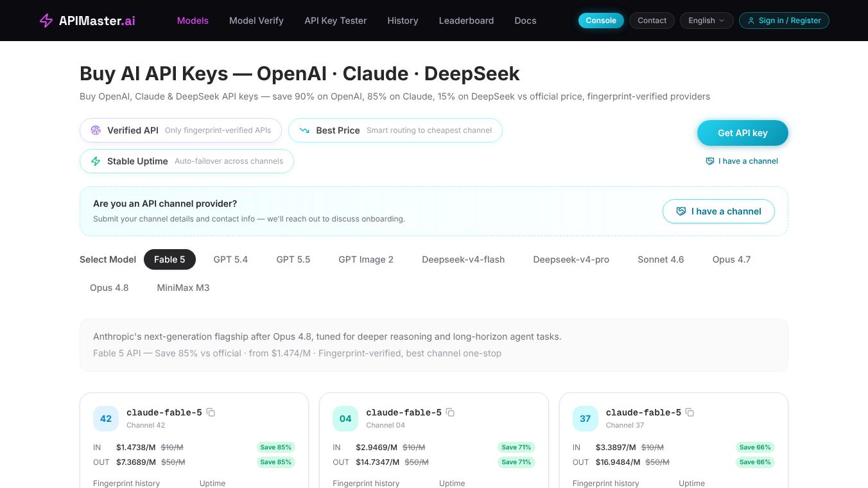Go to the Model Verify page

tap(256, 21)
